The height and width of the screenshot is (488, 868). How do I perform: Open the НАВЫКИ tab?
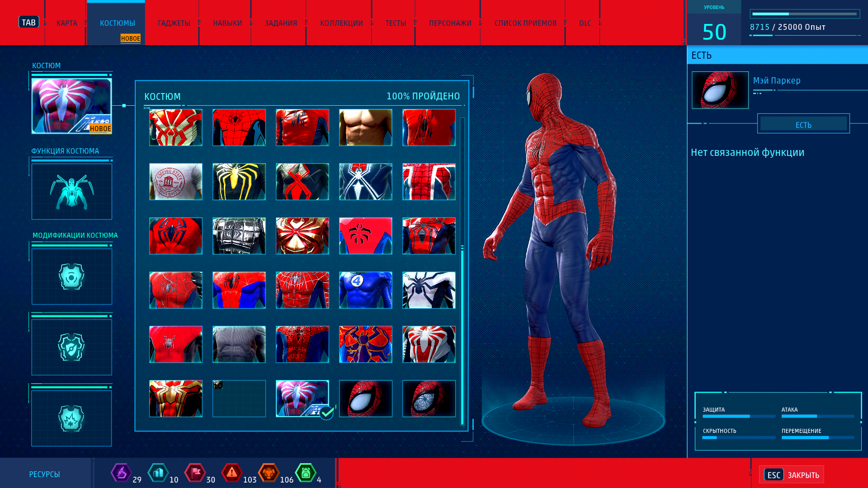click(227, 23)
